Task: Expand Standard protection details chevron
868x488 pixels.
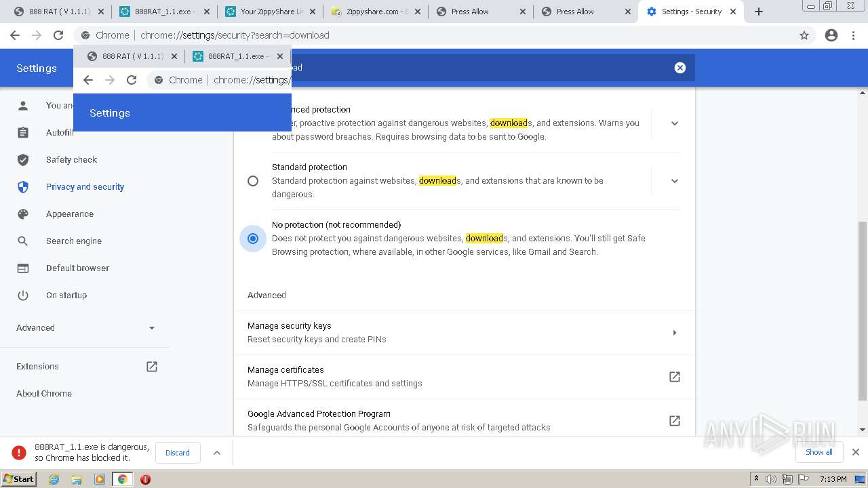Action: 675,181
